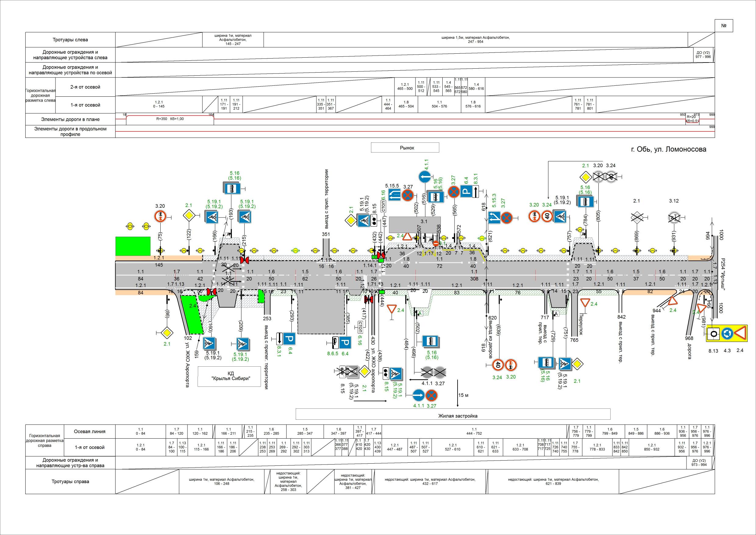Click the "Тротуары слева" row header

70,40
